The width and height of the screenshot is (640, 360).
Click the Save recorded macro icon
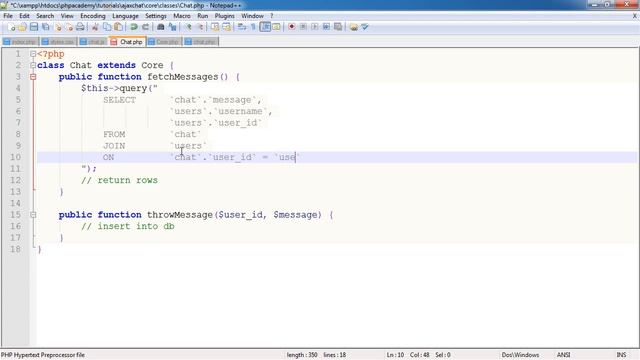point(338,27)
